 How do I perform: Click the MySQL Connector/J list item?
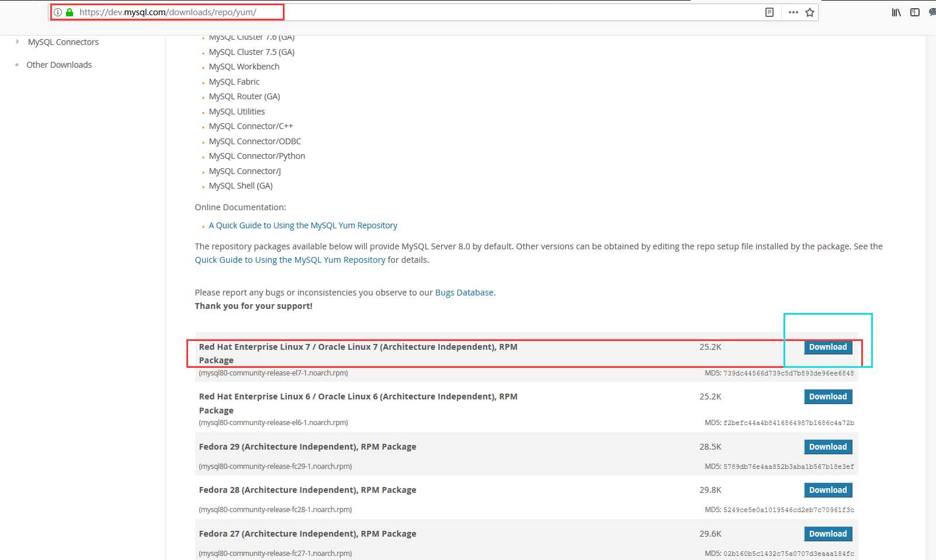[x=245, y=171]
